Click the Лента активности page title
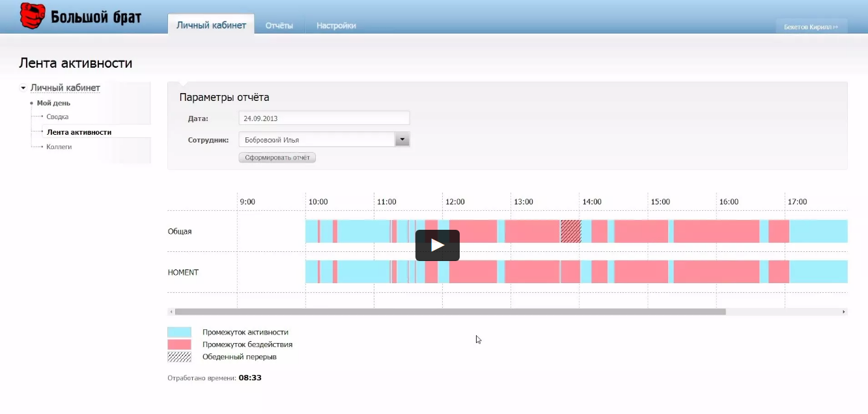Viewport: 868px width, 414px height. pyautogui.click(x=76, y=63)
